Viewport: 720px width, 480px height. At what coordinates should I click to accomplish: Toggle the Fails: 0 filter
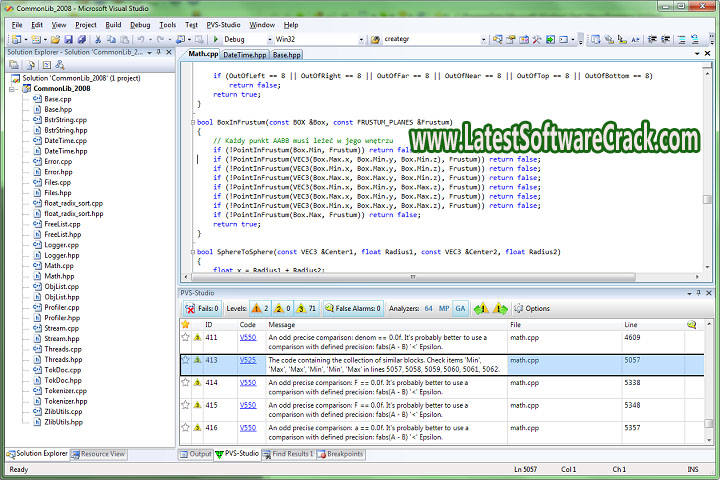click(201, 309)
